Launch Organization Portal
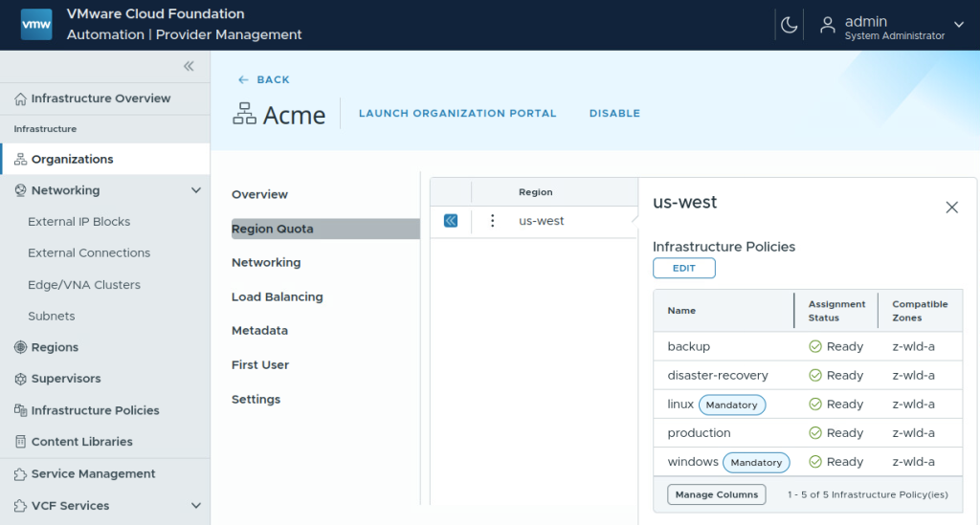Viewport: 980px width, 525px height. coord(457,113)
